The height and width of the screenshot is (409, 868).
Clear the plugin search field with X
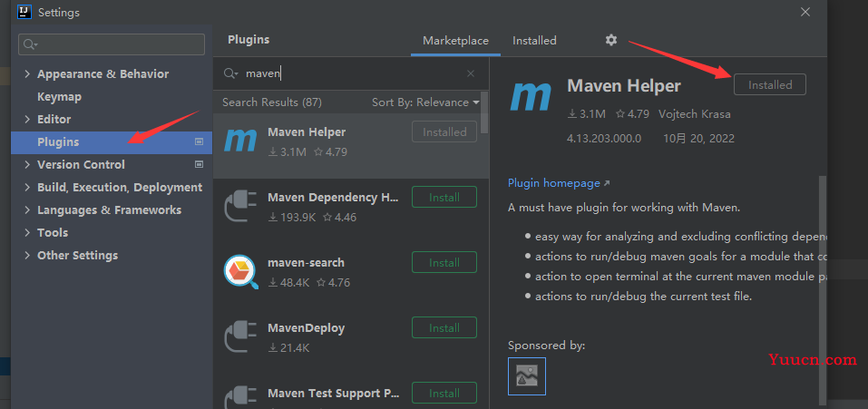tap(471, 73)
